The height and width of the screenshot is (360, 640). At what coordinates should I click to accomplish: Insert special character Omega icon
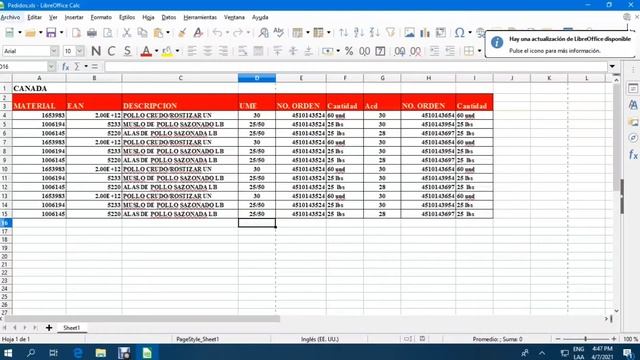pos(460,33)
